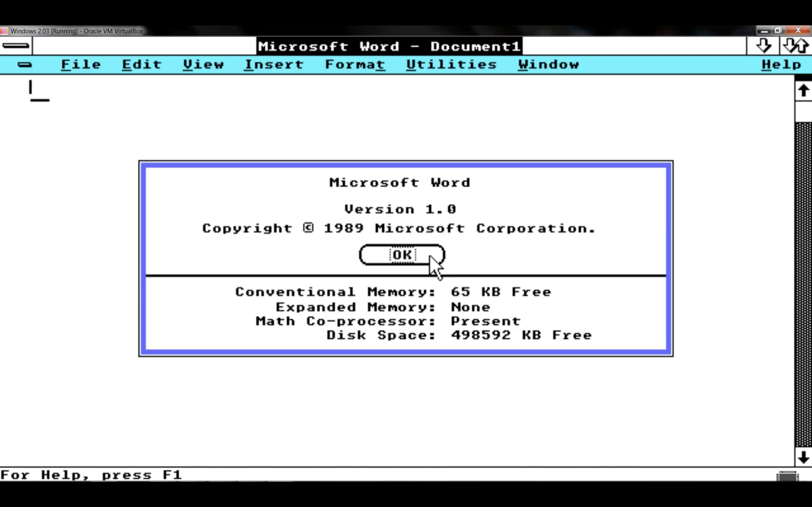The width and height of the screenshot is (812, 507).
Task: Click the vertical scrollbar thumb box
Action: click(803, 111)
